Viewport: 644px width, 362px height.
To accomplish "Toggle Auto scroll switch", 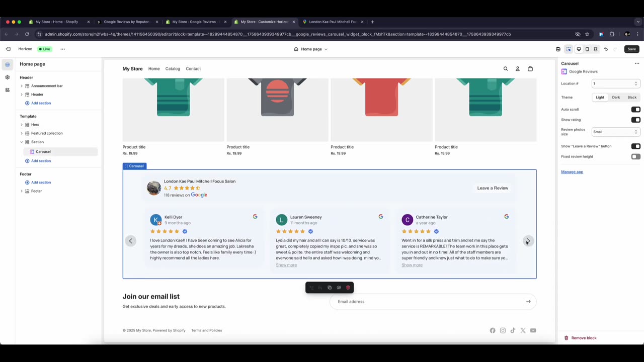I will tap(636, 110).
